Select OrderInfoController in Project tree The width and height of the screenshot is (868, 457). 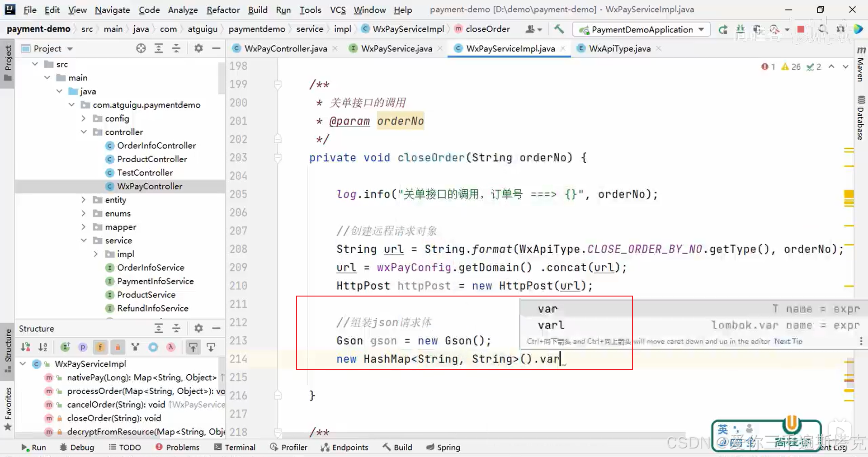(156, 146)
